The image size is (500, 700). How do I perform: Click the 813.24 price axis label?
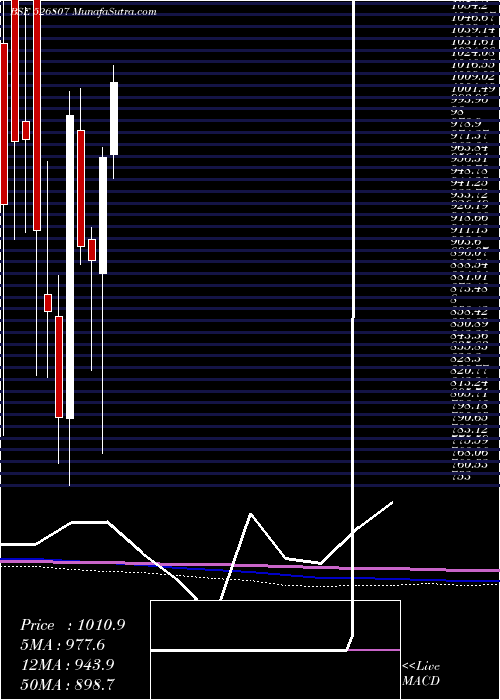point(470,384)
